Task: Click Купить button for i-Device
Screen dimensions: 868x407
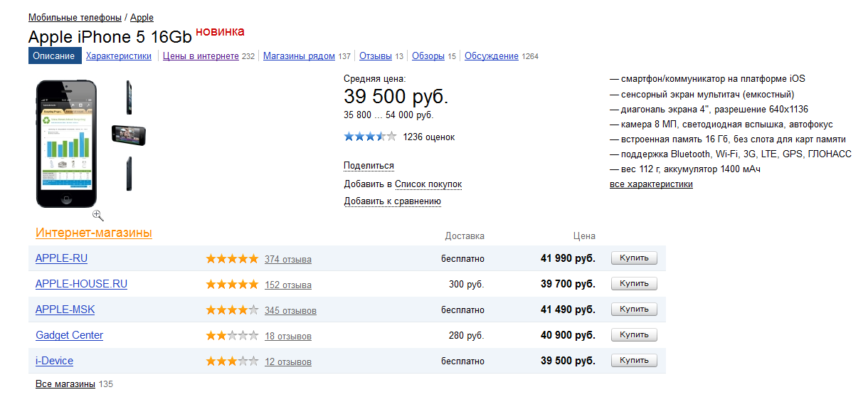Action: pos(634,361)
